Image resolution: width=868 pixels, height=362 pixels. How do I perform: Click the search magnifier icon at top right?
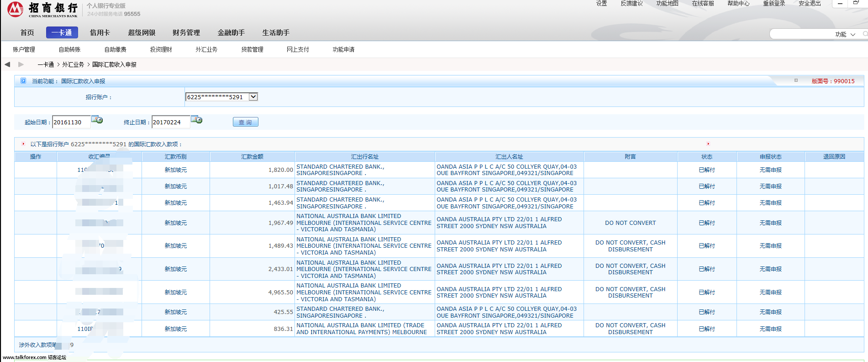[865, 34]
